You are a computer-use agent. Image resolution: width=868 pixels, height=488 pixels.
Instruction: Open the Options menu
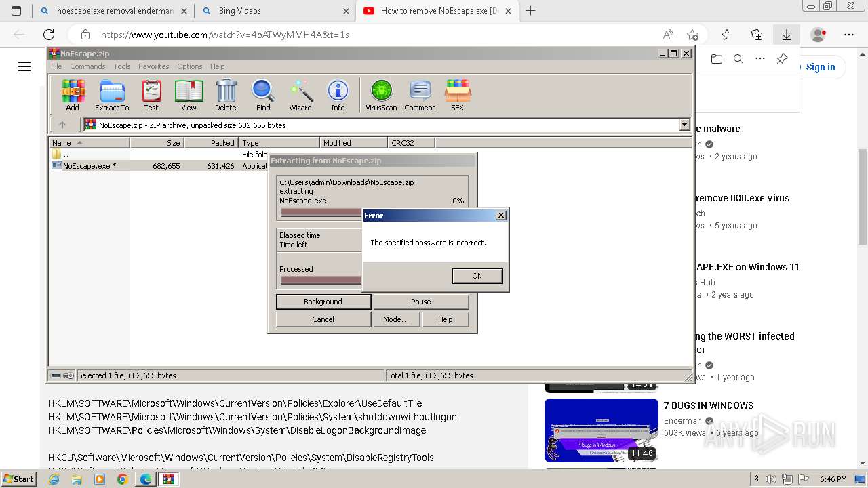190,66
